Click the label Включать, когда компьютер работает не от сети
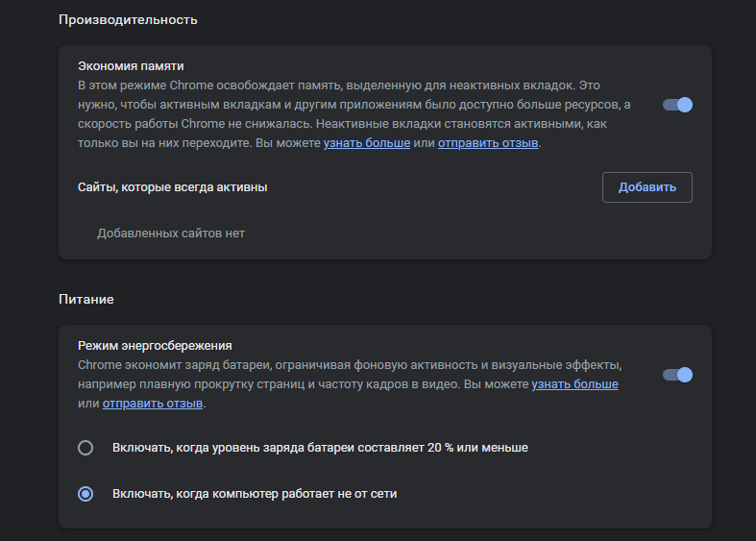 pyautogui.click(x=255, y=494)
